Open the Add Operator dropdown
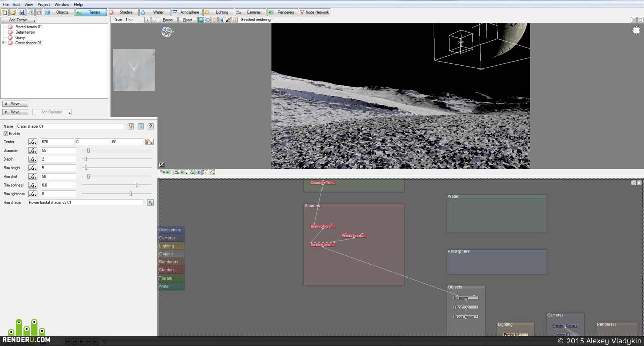Viewport: 644px width, 346px height. [x=52, y=112]
